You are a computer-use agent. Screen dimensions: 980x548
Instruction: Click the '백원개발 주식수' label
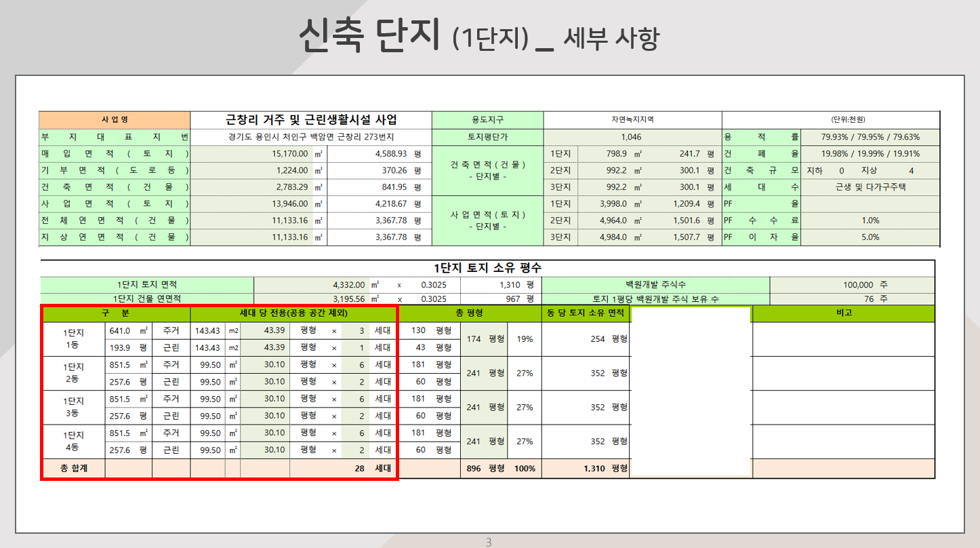click(656, 285)
